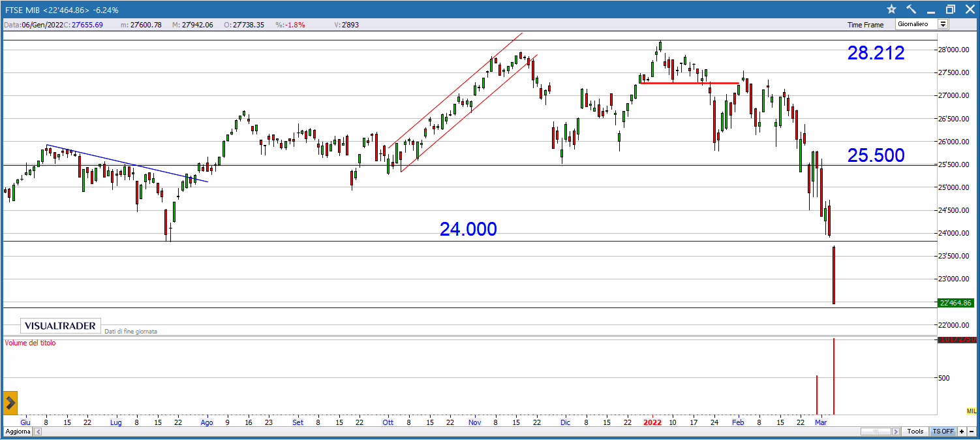Screen dimensions: 980x440
Task: Click the blue descending trendline on chart
Action: point(127,163)
